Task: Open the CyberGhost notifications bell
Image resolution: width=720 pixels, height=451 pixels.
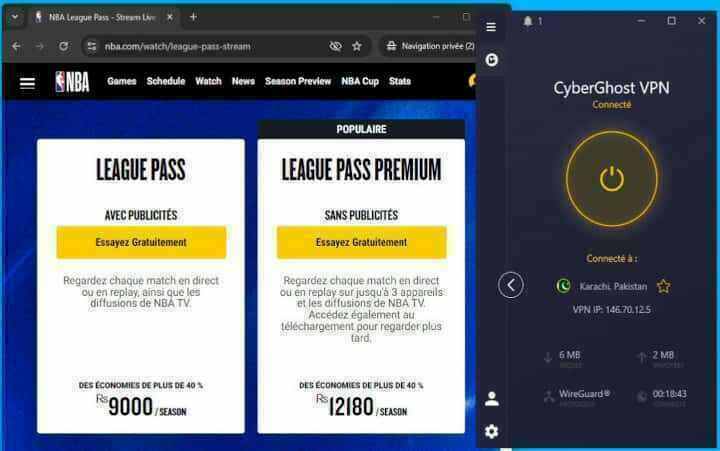Action: [x=528, y=21]
